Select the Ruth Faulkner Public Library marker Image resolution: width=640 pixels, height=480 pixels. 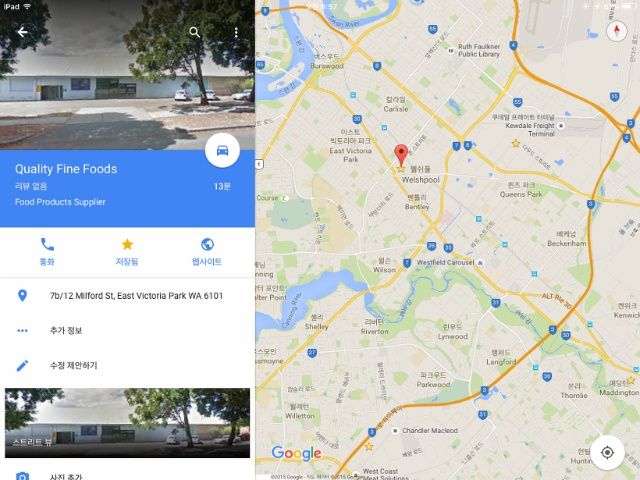451,51
